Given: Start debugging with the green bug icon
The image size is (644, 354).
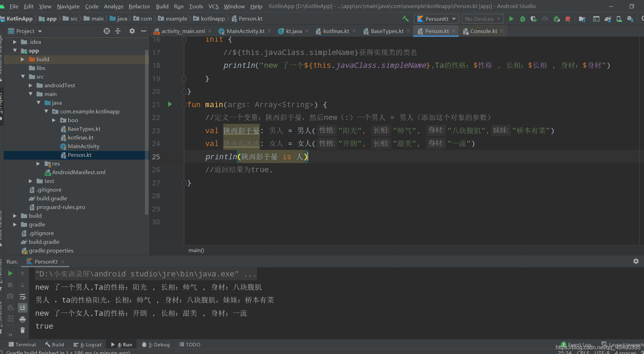Looking at the screenshot, I should tap(522, 19).
